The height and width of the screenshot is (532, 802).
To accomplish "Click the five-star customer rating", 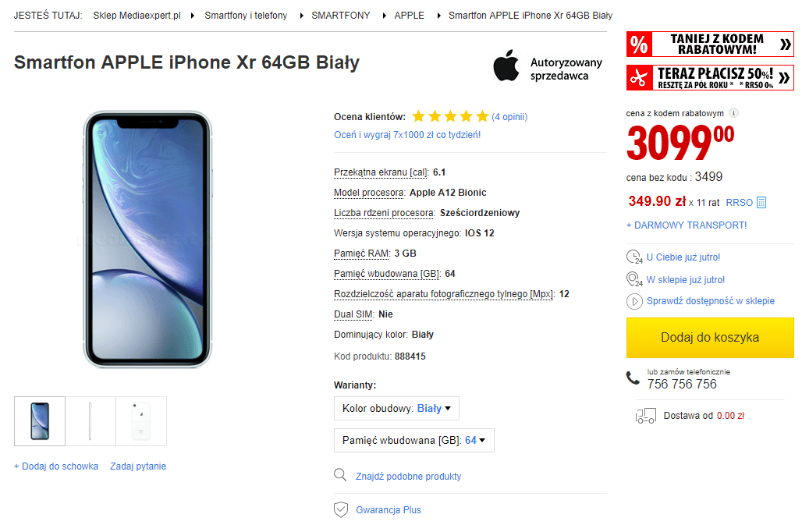I will coord(450,117).
